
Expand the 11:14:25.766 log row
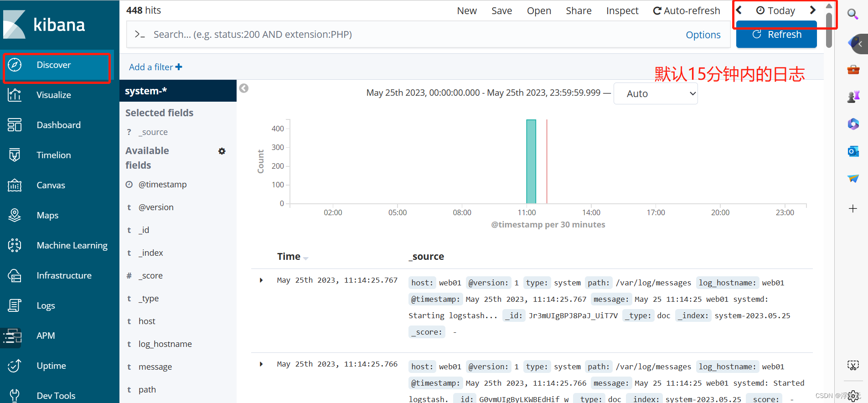261,364
